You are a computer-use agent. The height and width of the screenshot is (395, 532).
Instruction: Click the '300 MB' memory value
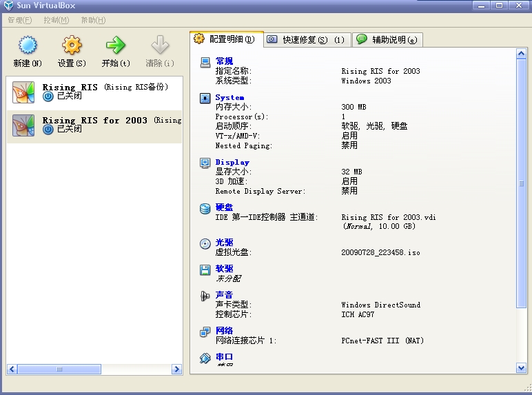coord(354,107)
